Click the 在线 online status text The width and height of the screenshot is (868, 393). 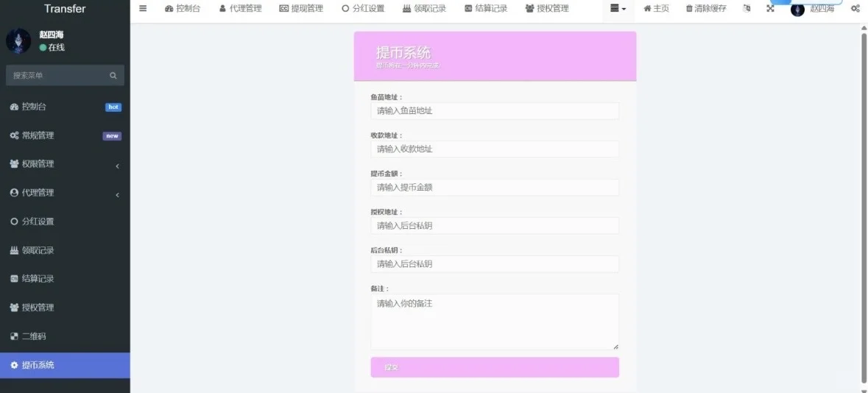pos(57,48)
